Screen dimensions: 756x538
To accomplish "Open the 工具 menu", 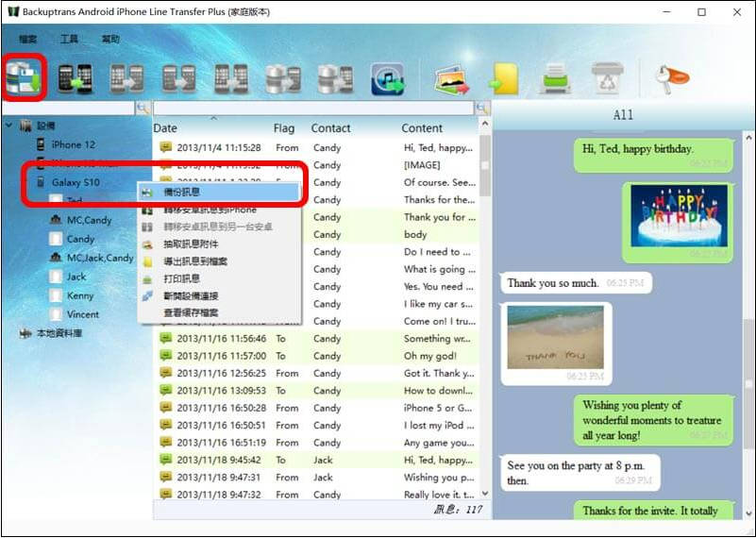I will click(69, 39).
